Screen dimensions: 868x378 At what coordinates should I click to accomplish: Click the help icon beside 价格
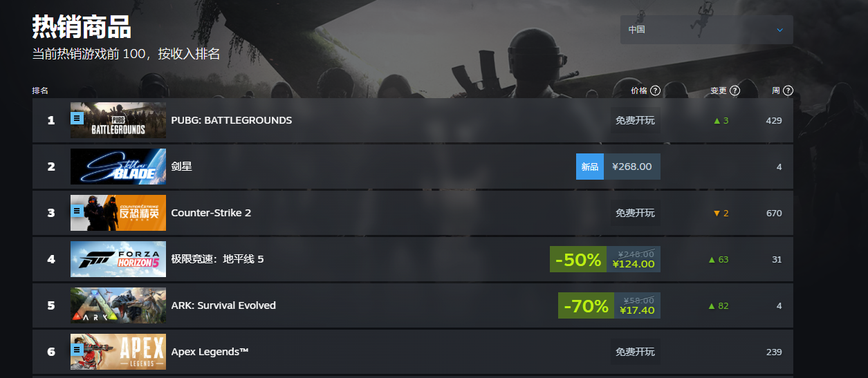655,91
